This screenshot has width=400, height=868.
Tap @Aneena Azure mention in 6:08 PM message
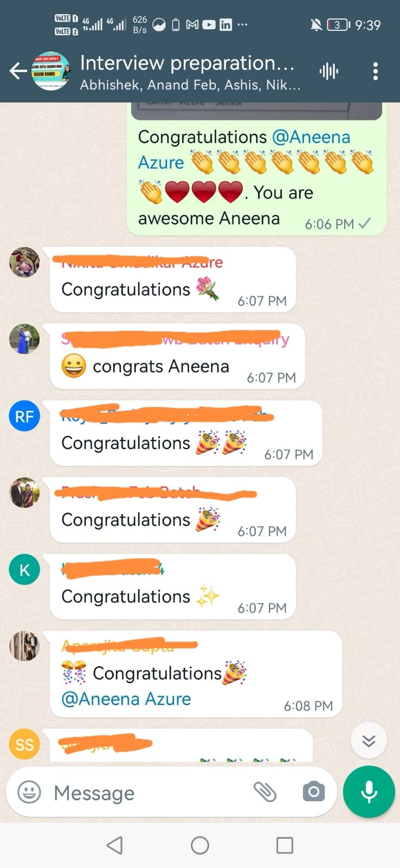(x=126, y=699)
